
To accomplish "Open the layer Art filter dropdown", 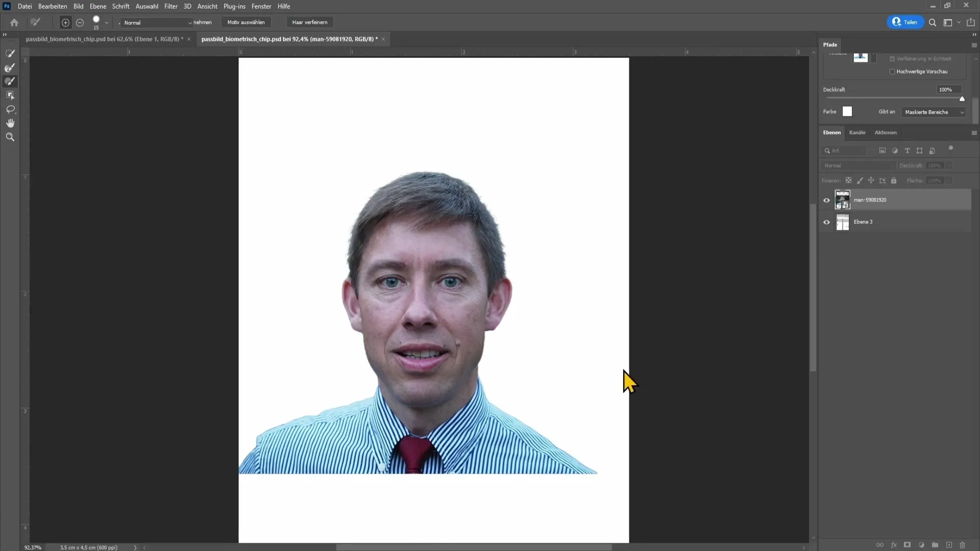I will (844, 151).
